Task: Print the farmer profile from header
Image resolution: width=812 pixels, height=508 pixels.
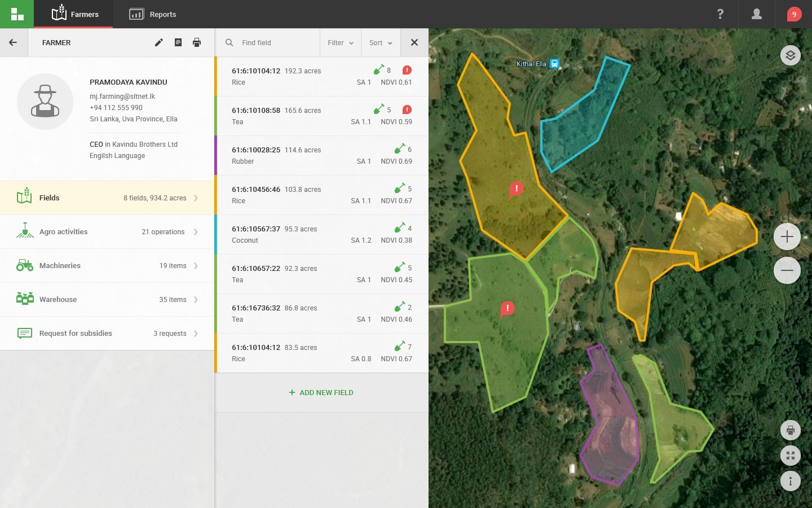Action: coord(197,42)
